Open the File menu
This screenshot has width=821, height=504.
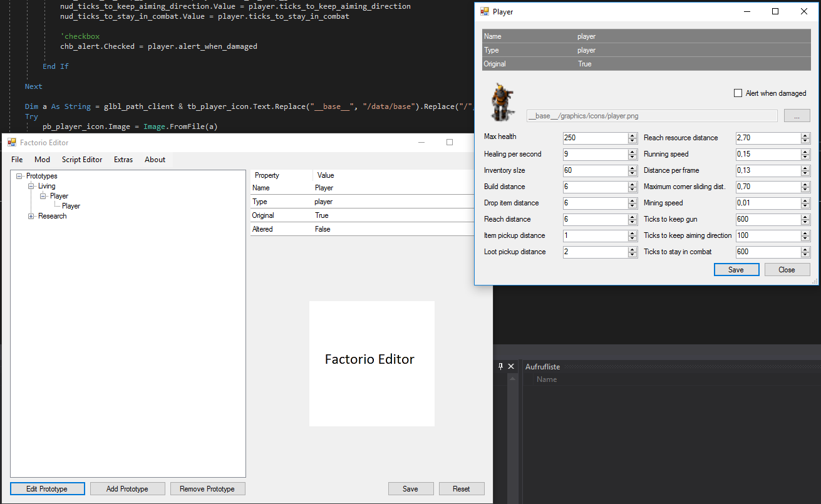17,160
